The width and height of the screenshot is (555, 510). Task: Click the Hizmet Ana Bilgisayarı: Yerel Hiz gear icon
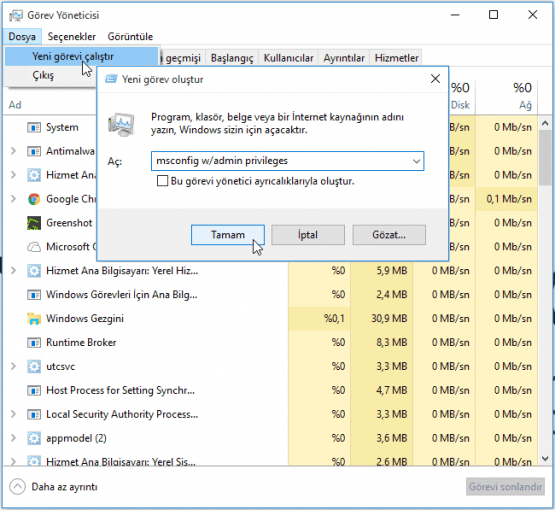(x=34, y=271)
